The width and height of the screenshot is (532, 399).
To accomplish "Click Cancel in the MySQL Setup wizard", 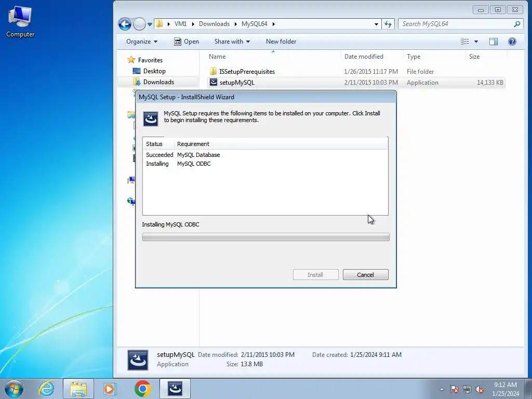I will pos(365,275).
